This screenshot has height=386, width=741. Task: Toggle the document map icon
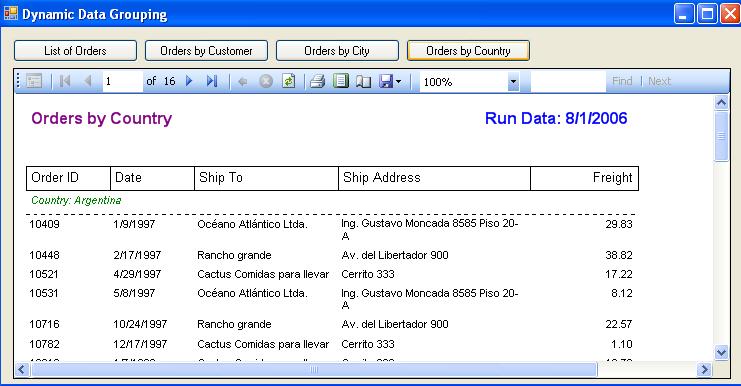[34, 81]
